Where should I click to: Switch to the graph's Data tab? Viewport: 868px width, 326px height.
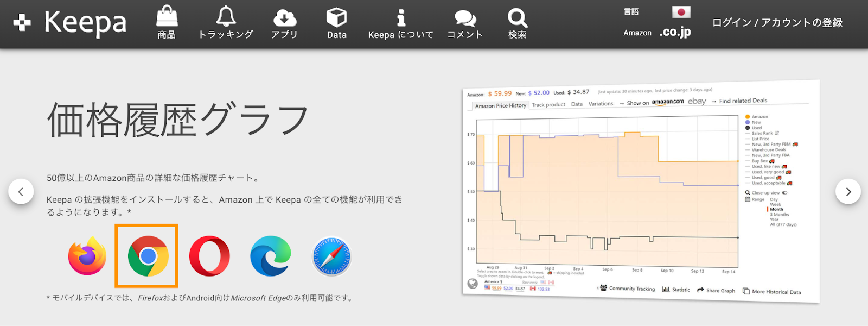[577, 104]
